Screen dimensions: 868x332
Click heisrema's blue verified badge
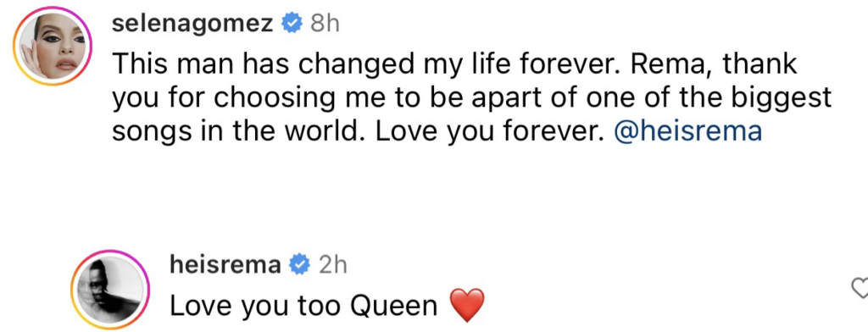click(x=301, y=266)
